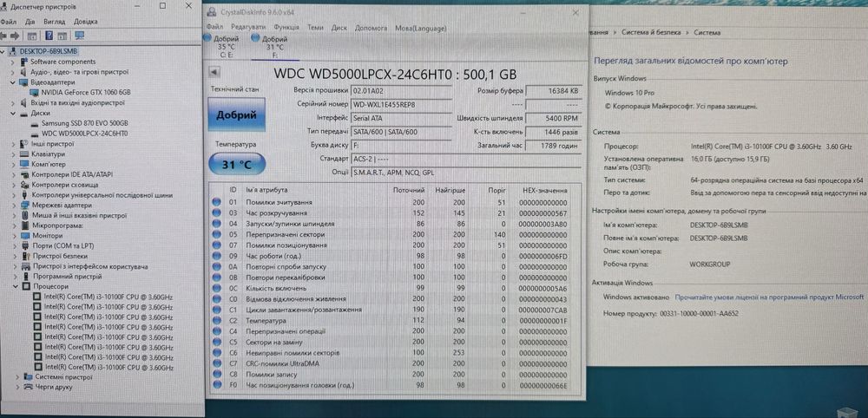The image size is (868, 418).
Task: Expand Аудіо-, відео- та ігрові пристрої node
Action: (13, 72)
